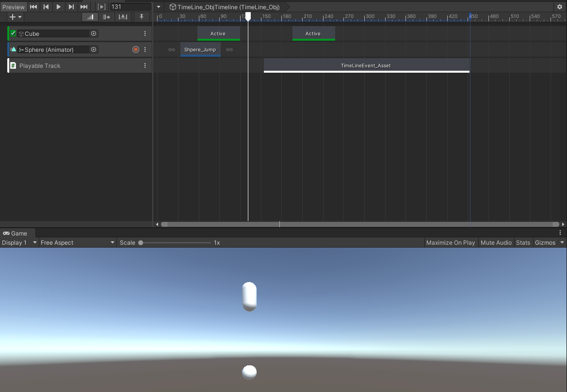Select the TimeLineEvent_Asset clip
Image resolution: width=567 pixels, height=392 pixels.
[x=367, y=65]
